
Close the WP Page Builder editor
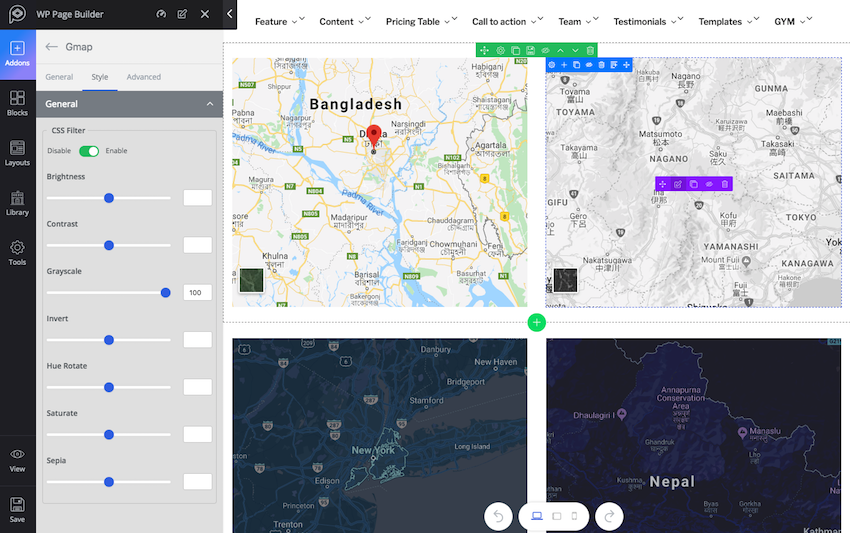click(x=204, y=14)
